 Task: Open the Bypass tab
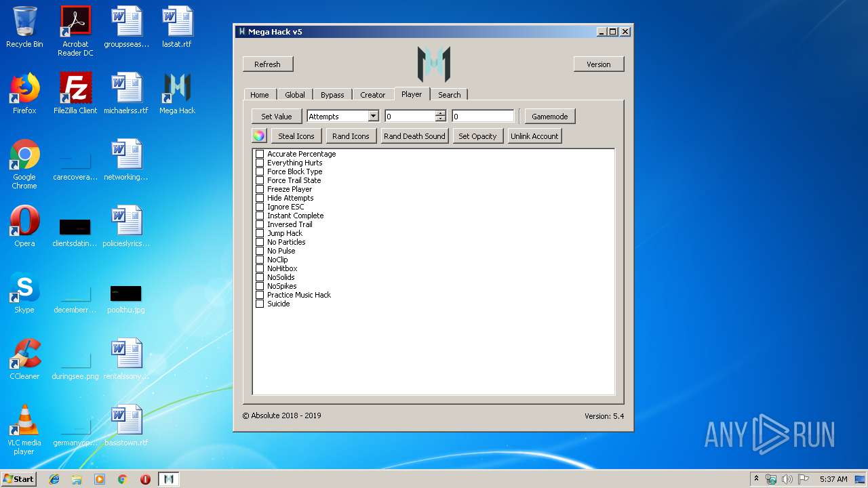[332, 95]
